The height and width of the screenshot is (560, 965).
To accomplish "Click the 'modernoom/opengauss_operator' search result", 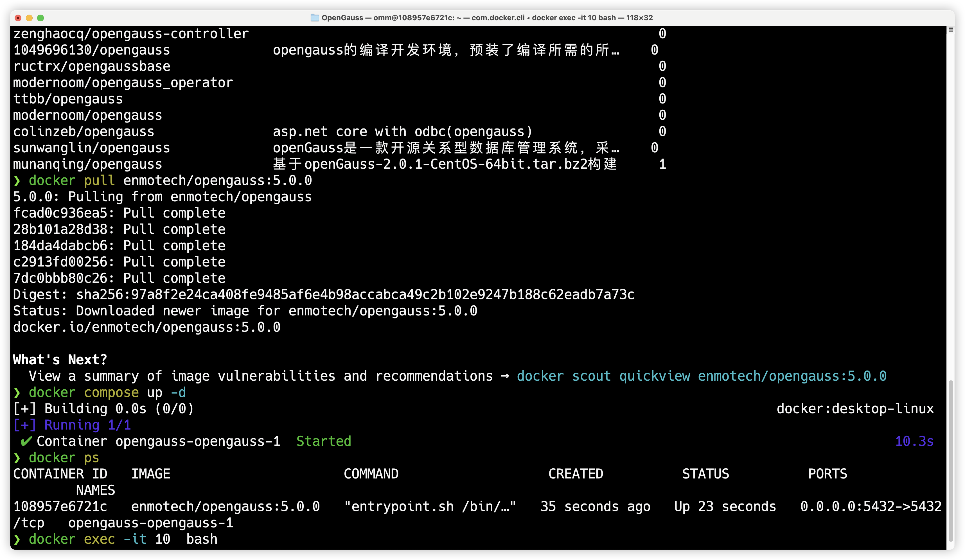I will click(x=123, y=83).
